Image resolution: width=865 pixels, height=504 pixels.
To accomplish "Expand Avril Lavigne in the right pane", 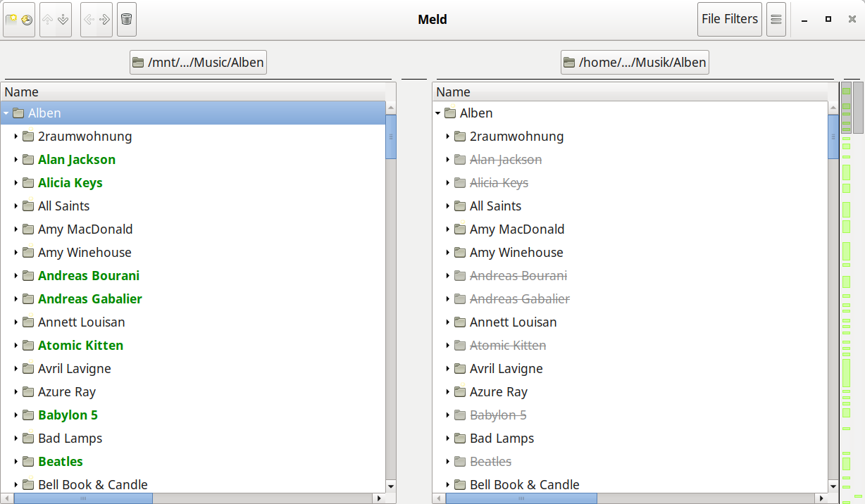I will pos(447,369).
